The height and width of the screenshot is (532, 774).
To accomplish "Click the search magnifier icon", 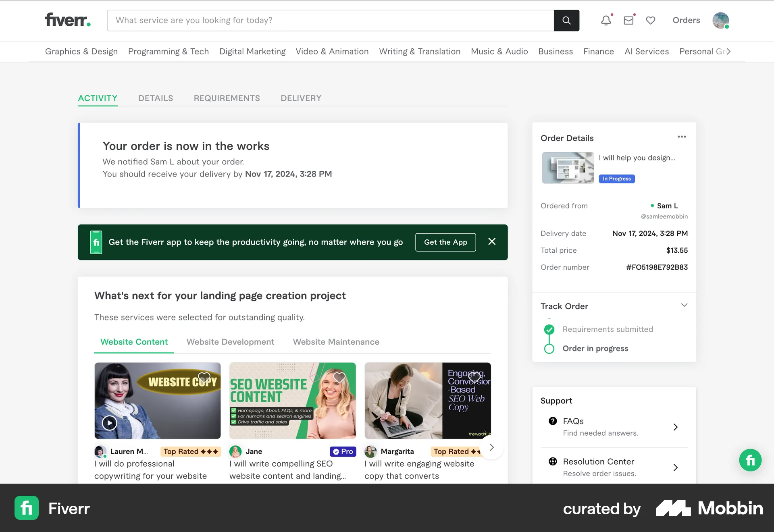I will (x=566, y=20).
